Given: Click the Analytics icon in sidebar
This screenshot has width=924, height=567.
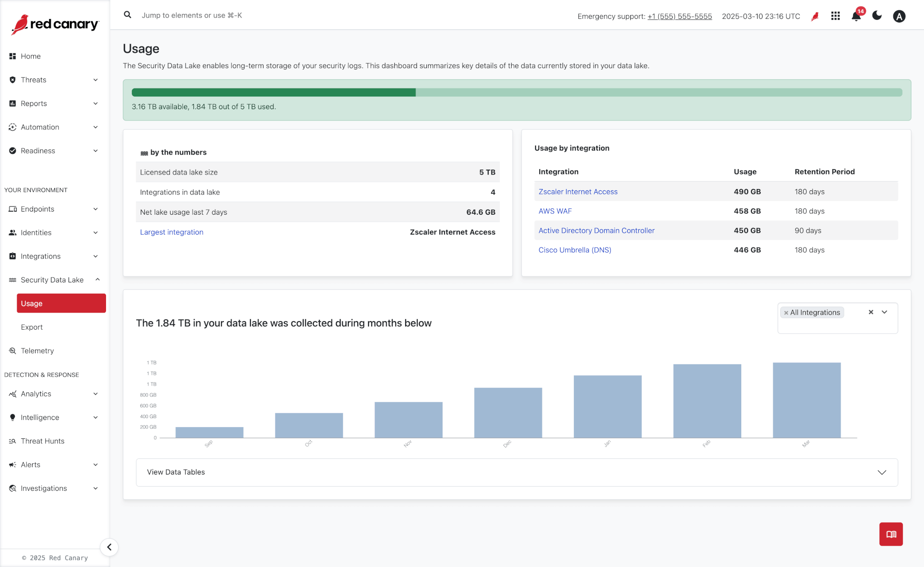Looking at the screenshot, I should [x=13, y=394].
